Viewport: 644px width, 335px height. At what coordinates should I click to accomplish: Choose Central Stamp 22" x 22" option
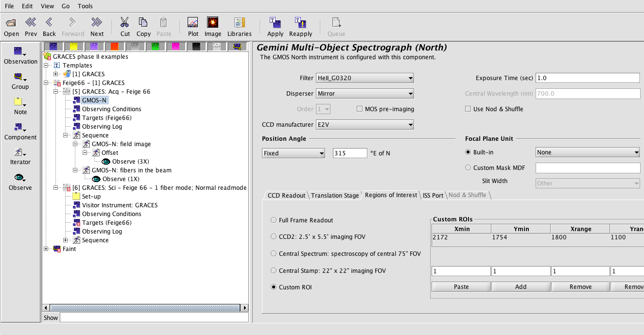click(x=274, y=270)
